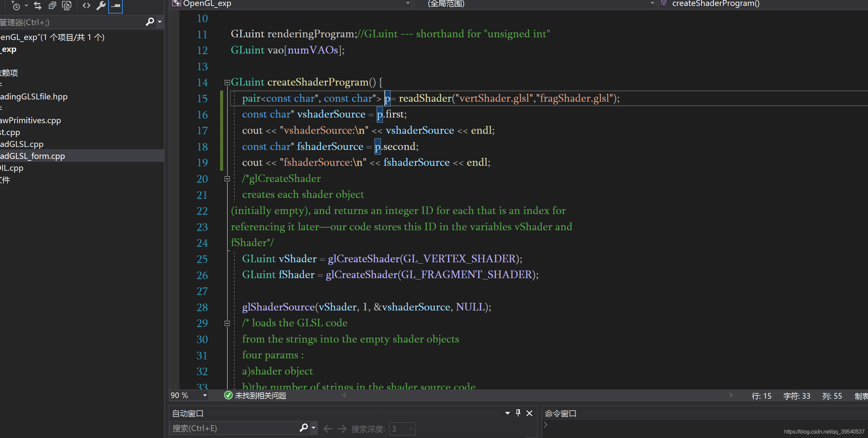Click the collapse all icon in Solution Explorer
The width and height of the screenshot is (868, 438).
pos(52,5)
